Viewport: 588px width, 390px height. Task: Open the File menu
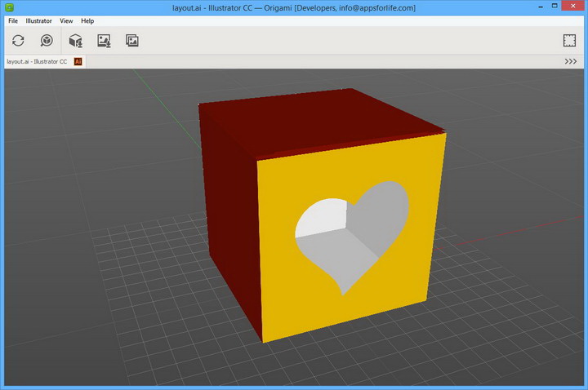coord(13,20)
